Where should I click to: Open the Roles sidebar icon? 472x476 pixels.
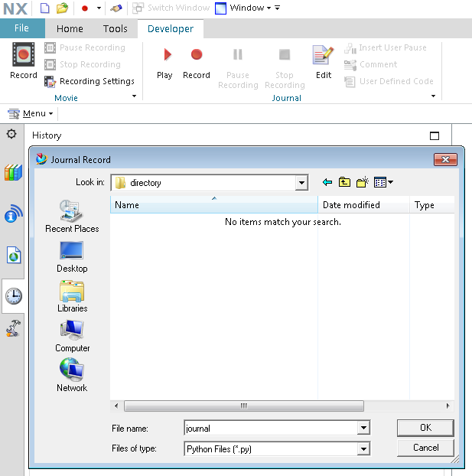pos(13,328)
